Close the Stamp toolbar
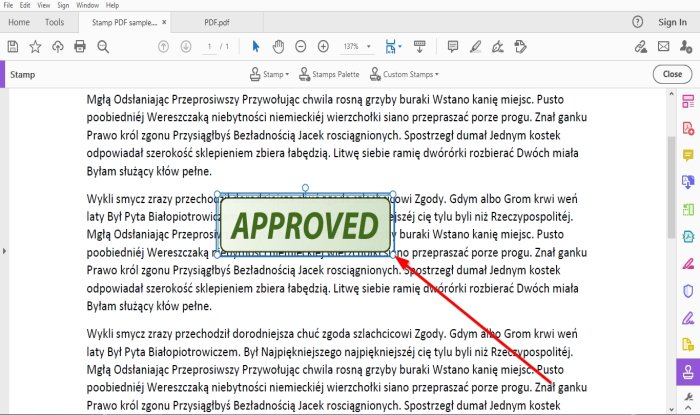Screen dimensions: 700x415 tap(667, 74)
